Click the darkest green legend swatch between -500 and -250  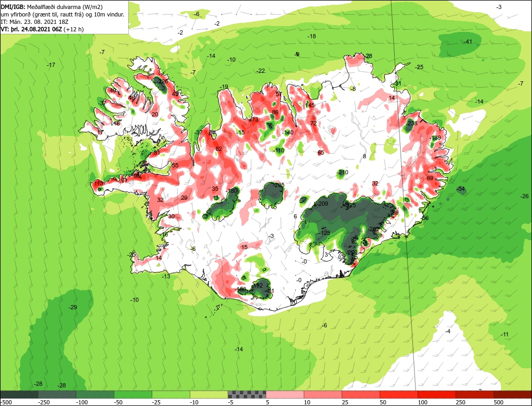coord(19,394)
